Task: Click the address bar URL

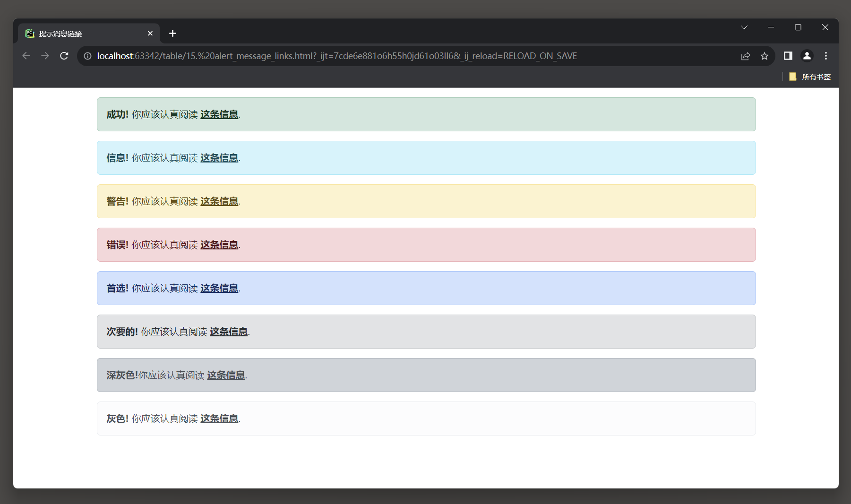Action: point(337,56)
